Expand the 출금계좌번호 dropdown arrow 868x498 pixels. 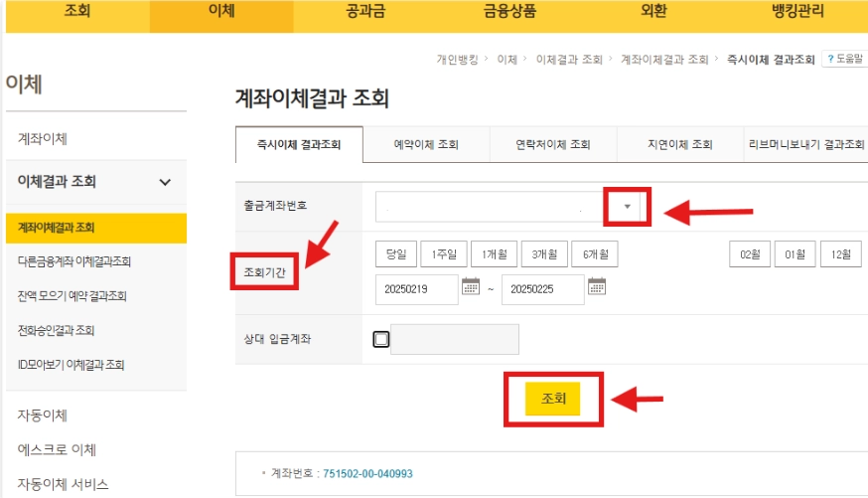pyautogui.click(x=628, y=207)
